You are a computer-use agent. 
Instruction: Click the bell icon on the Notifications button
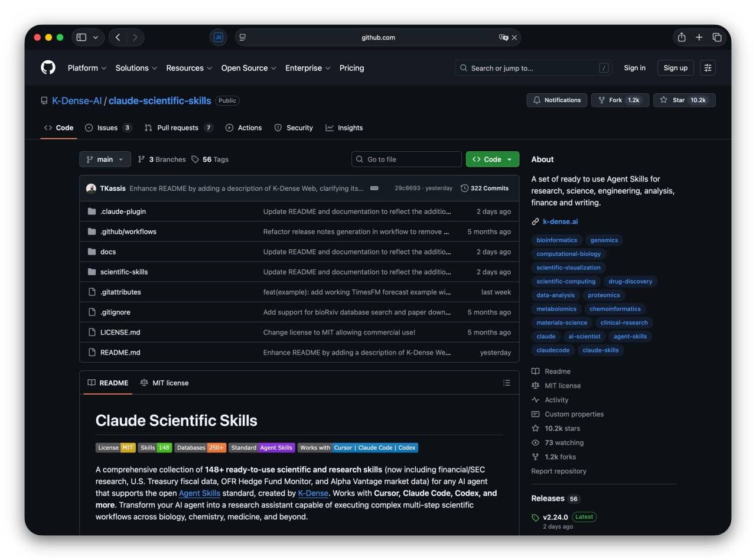coord(537,100)
